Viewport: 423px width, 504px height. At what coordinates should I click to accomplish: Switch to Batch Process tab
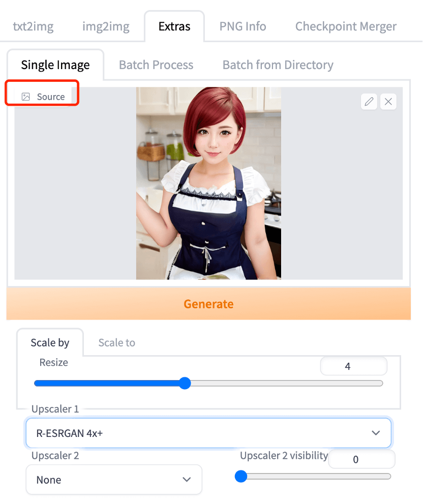[156, 65]
